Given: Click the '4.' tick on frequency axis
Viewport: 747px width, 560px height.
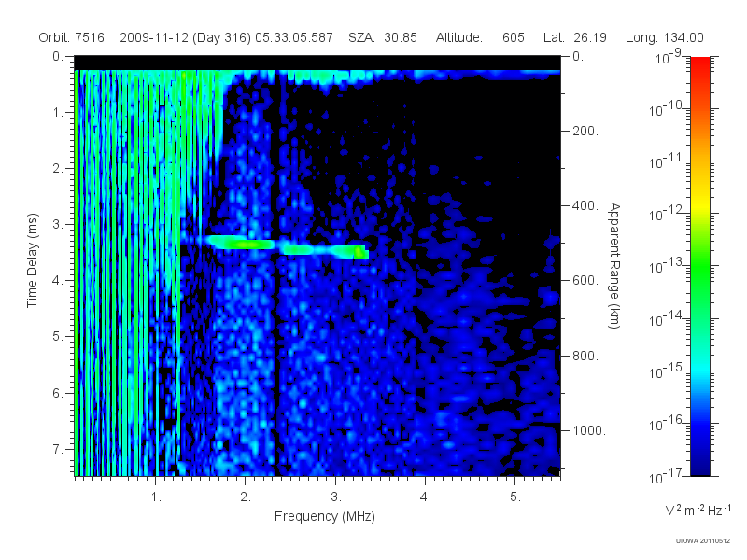Looking at the screenshot, I should coord(425,497).
